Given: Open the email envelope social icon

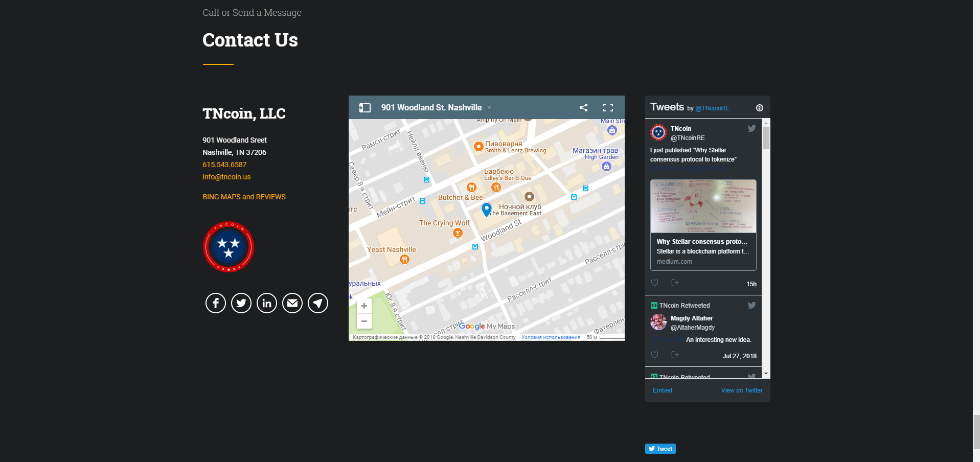Looking at the screenshot, I should pos(292,303).
